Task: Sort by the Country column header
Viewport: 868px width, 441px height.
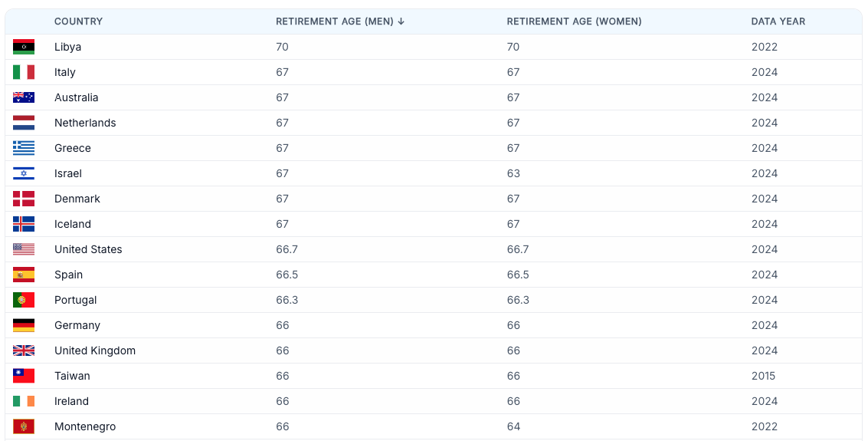Action: (x=78, y=21)
